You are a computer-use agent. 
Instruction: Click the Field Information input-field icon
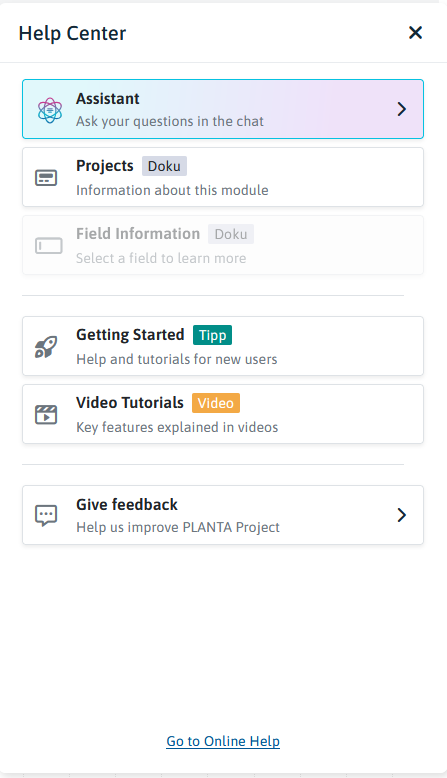[49, 246]
